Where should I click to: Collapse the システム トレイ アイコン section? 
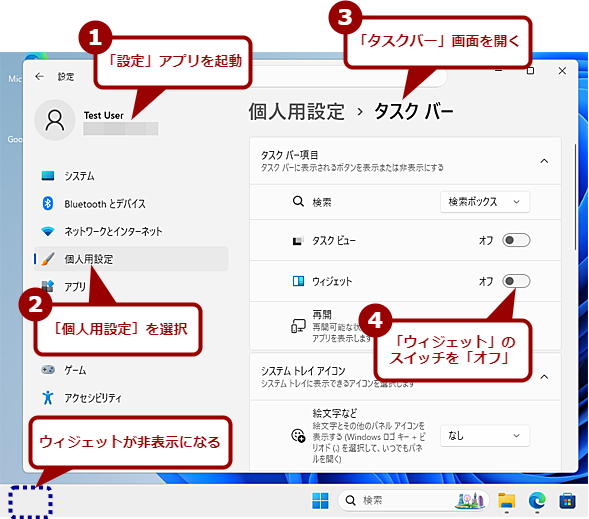pyautogui.click(x=544, y=376)
